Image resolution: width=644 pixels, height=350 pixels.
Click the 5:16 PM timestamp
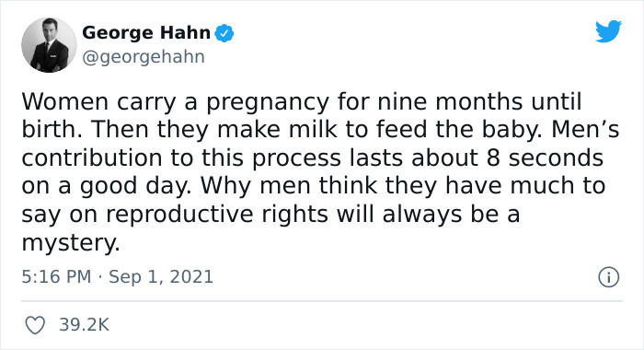tap(56, 276)
